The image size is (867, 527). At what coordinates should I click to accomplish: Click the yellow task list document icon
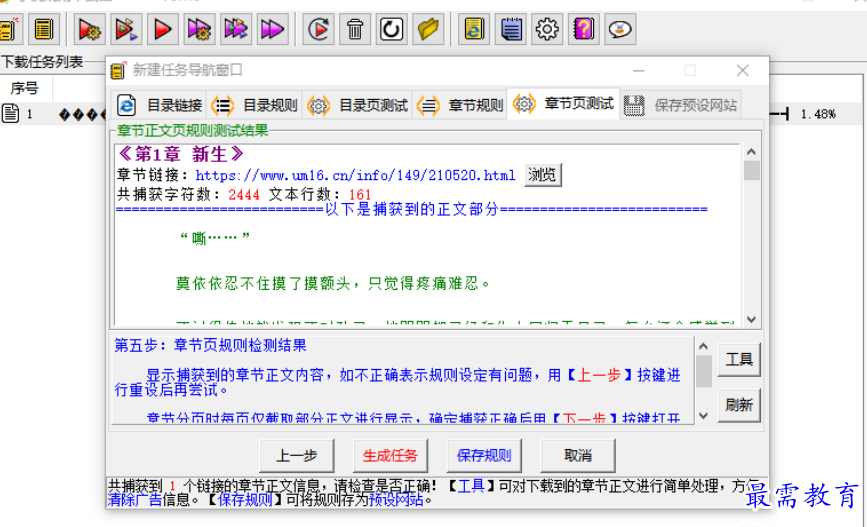43,29
